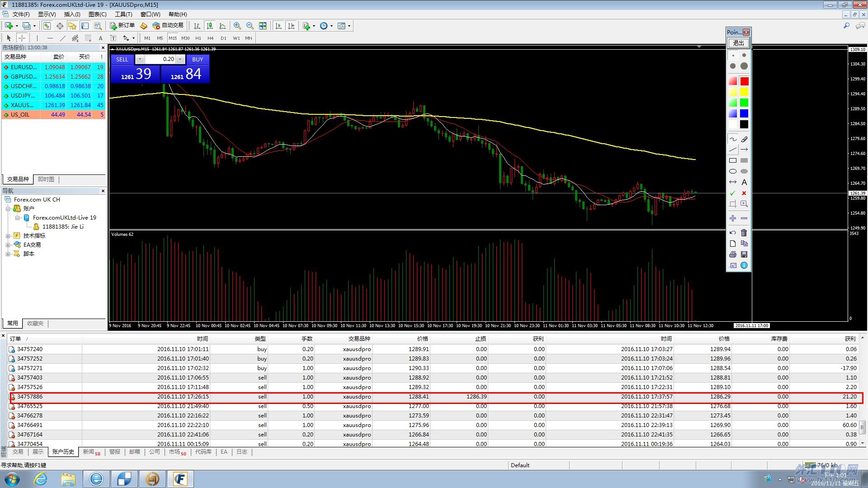The image size is (868, 488).
Task: Collapse the 账户 tree node
Action: tap(8, 209)
